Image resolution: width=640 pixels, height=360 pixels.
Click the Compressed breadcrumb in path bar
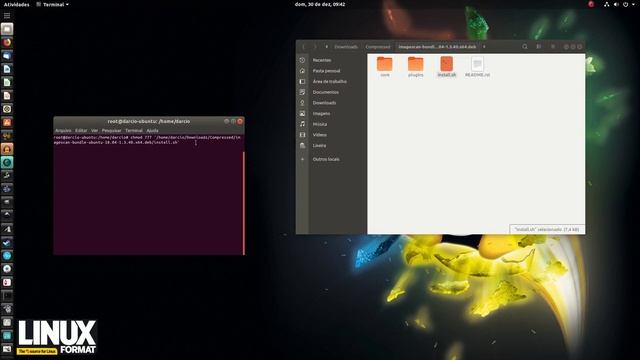(x=378, y=47)
